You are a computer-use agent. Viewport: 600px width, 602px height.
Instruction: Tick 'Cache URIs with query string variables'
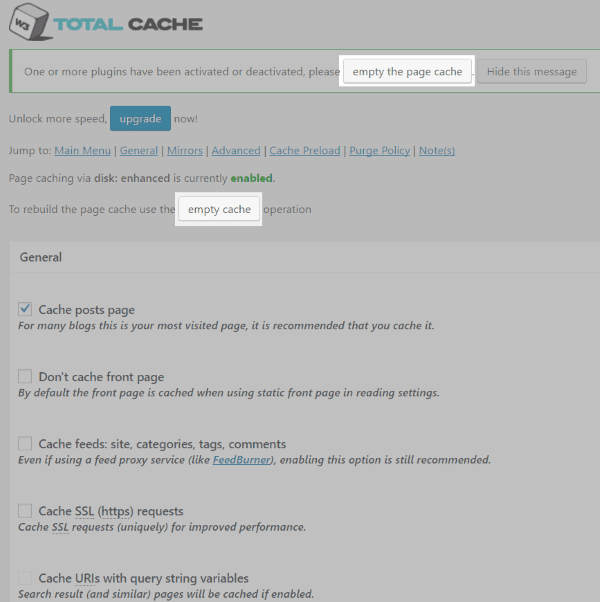[25, 578]
